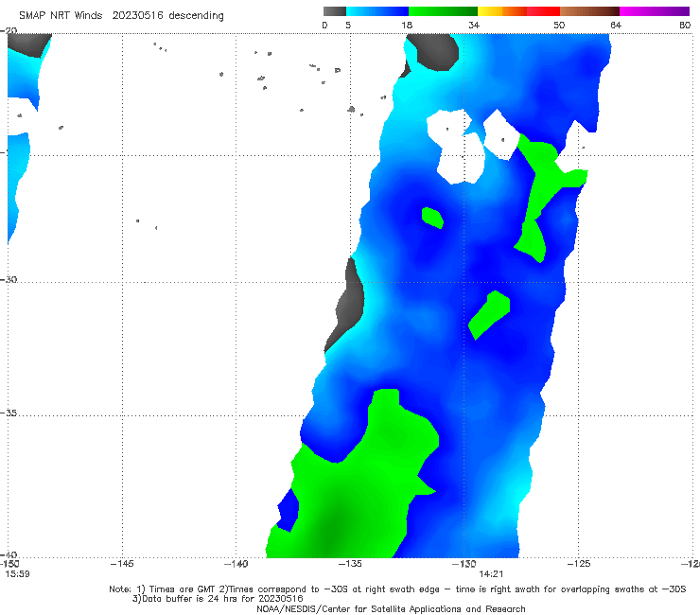Click the longitude label "-135"
700x615 pixels.
click(350, 564)
